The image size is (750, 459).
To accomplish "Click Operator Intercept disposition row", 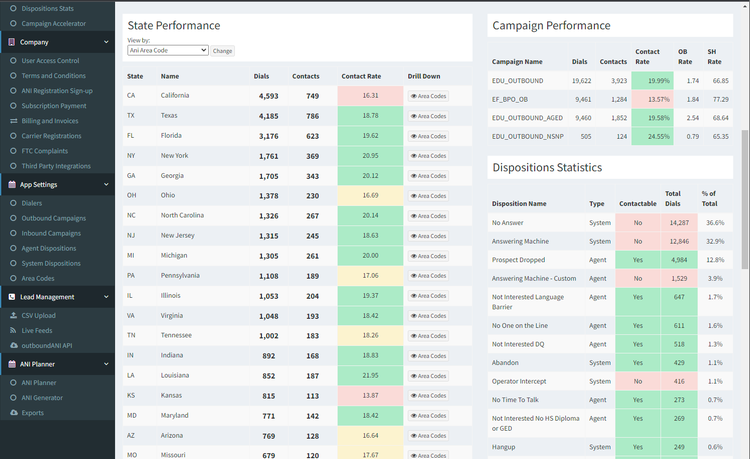I will [610, 382].
